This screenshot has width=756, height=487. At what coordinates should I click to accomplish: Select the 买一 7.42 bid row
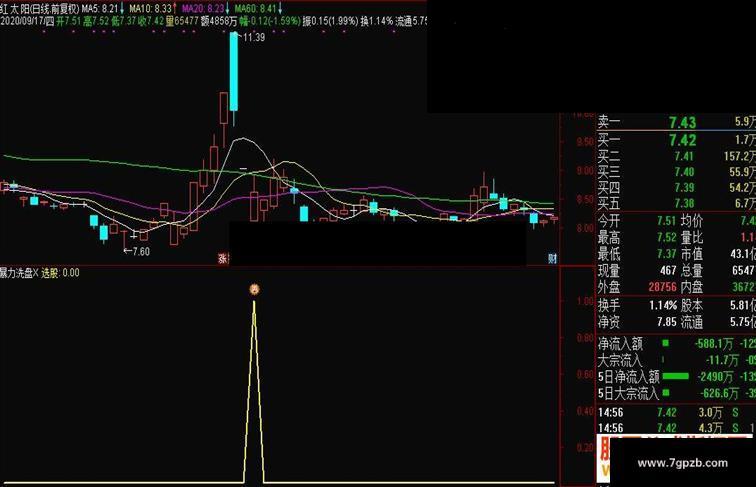pos(676,140)
